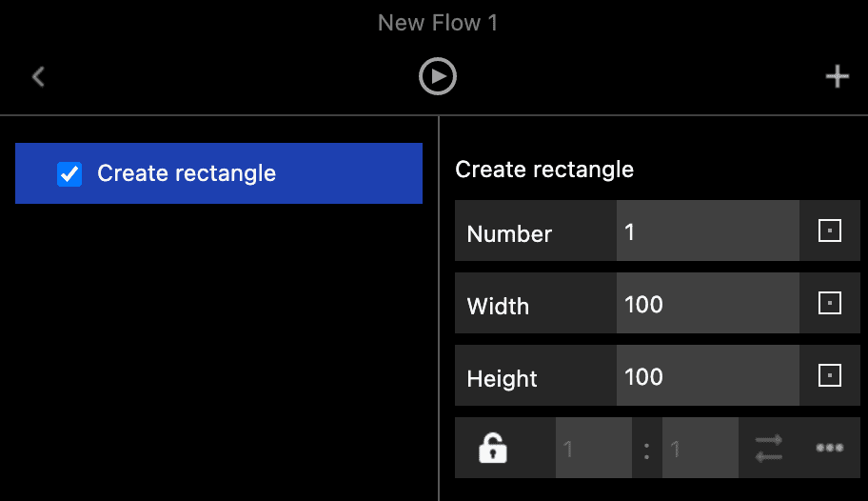Click the square icon beside Width

click(830, 304)
